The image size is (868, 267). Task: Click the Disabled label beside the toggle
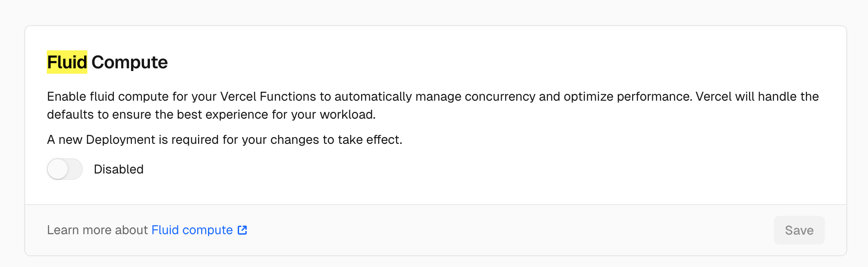point(118,169)
